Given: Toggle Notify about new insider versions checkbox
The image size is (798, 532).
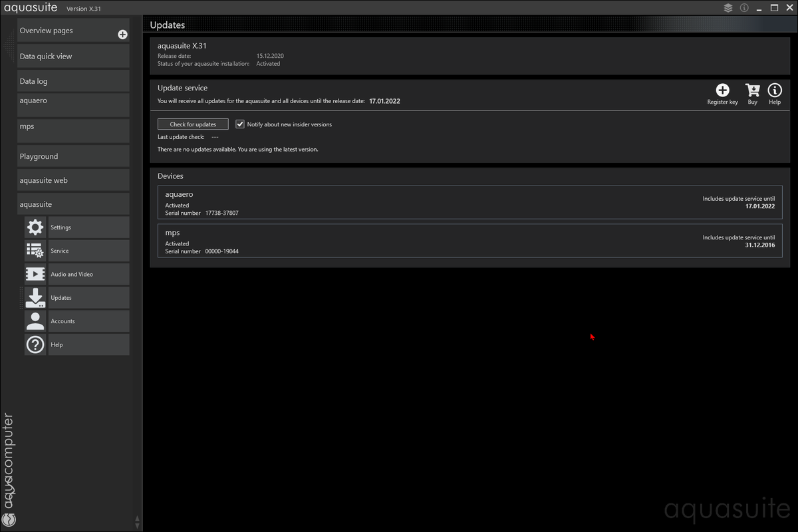Looking at the screenshot, I should [x=240, y=124].
